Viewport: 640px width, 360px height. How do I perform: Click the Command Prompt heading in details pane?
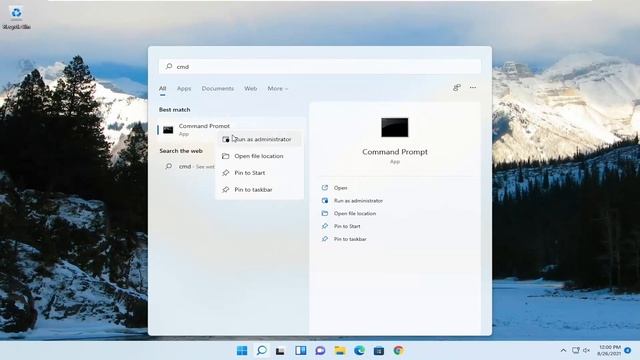coord(395,152)
